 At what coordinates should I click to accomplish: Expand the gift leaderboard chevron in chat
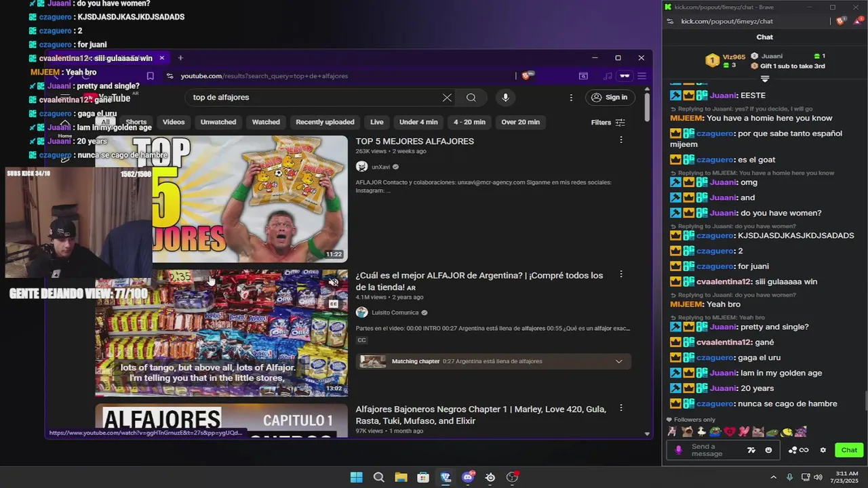tap(765, 79)
